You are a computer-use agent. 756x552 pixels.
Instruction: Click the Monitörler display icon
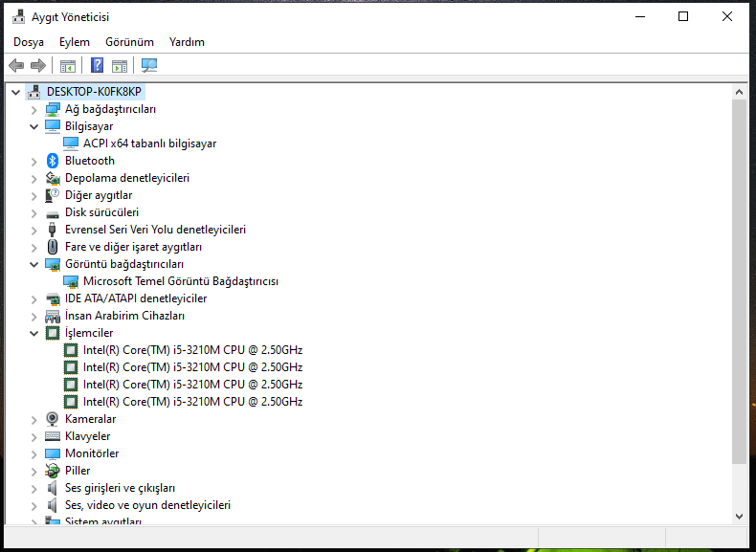[52, 453]
